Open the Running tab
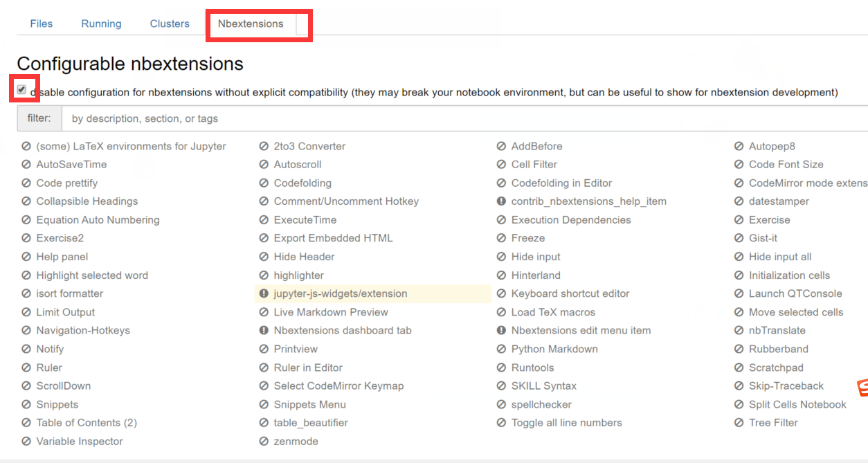The width and height of the screenshot is (868, 463). pyautogui.click(x=101, y=24)
